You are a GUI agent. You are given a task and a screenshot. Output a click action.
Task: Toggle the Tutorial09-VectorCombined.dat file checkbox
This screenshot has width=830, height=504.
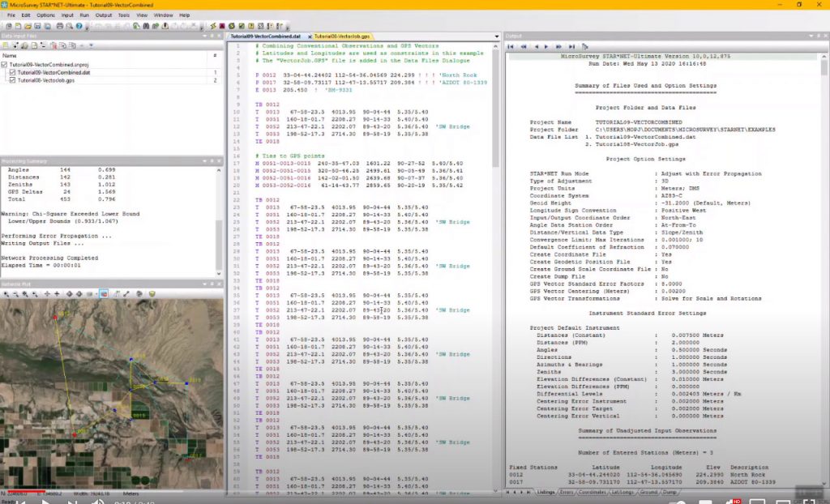point(12,72)
